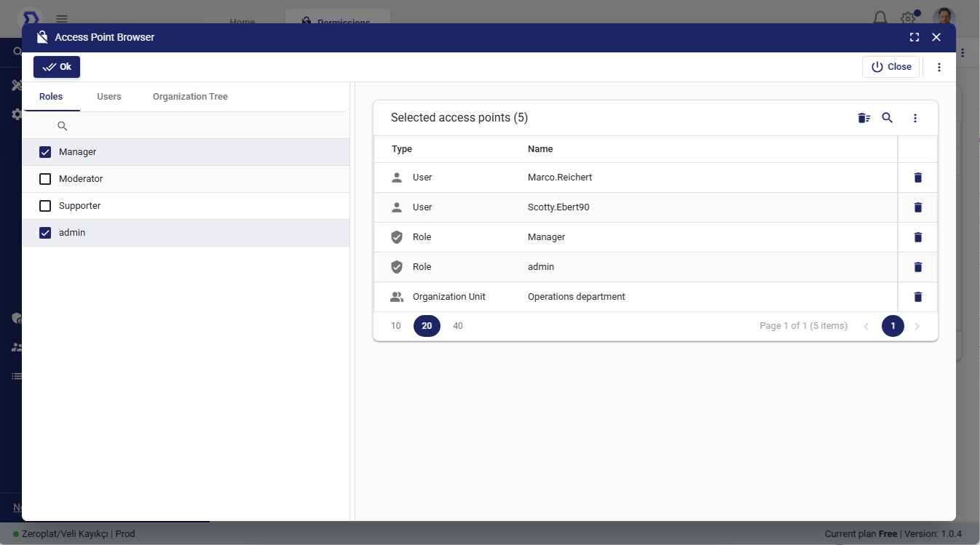Open the Organization Tree tab

[190, 97]
